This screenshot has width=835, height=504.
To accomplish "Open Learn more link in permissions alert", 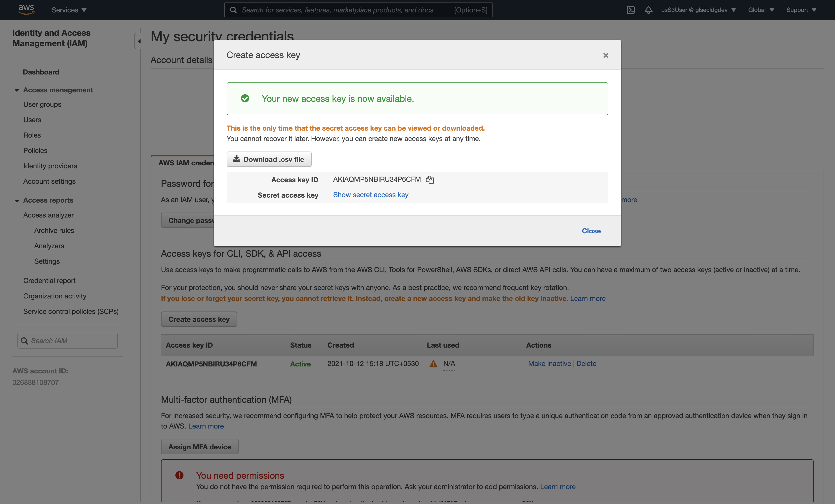I will click(558, 487).
